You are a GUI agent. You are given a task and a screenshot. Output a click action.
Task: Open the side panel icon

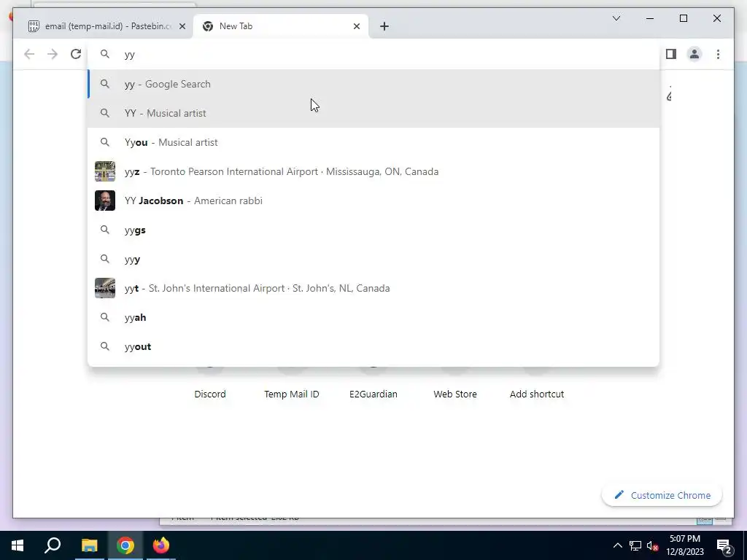[671, 54]
